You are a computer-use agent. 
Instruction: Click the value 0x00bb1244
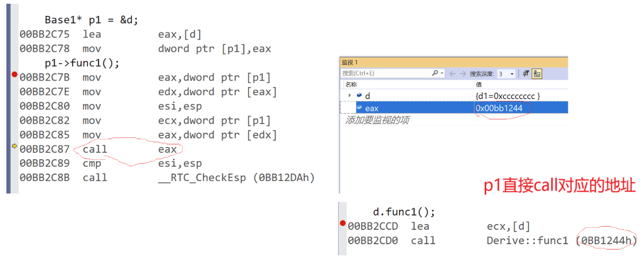[x=499, y=108]
